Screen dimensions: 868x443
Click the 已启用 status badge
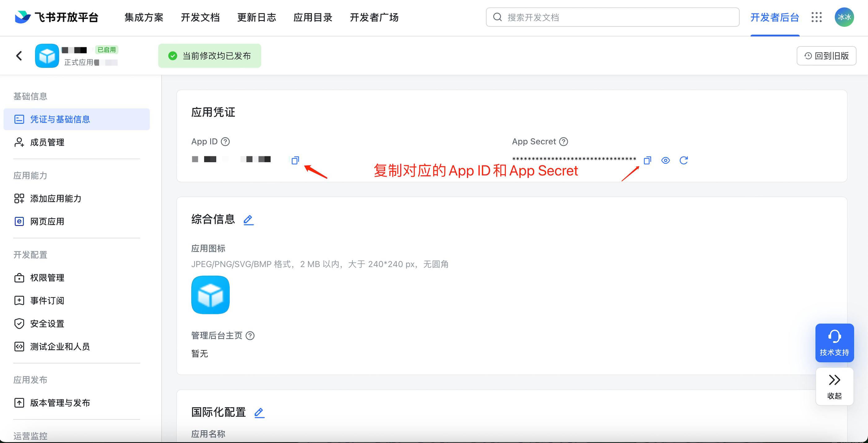pyautogui.click(x=106, y=50)
